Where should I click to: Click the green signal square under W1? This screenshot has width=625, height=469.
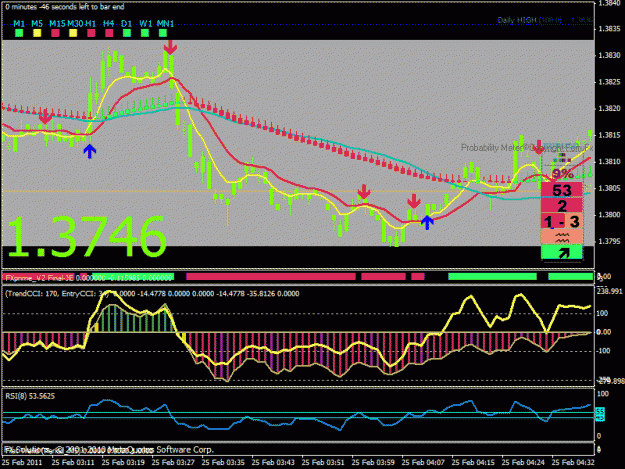(145, 33)
